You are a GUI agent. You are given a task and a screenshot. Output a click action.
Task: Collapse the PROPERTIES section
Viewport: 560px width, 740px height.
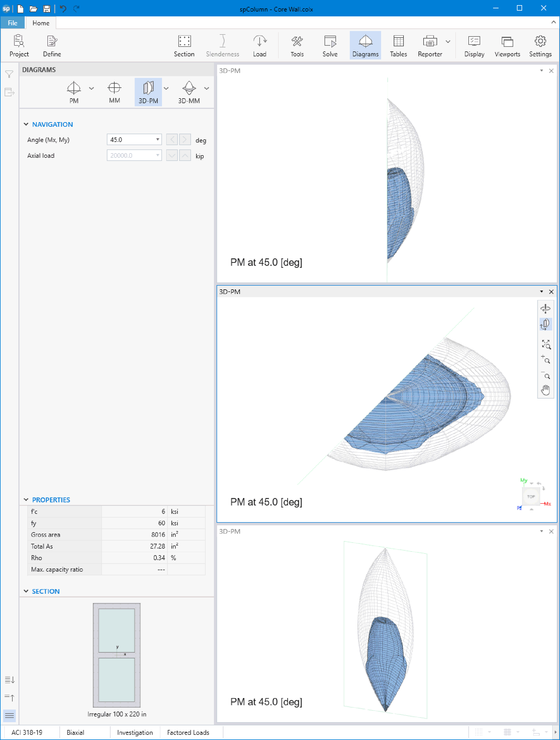tap(26, 499)
